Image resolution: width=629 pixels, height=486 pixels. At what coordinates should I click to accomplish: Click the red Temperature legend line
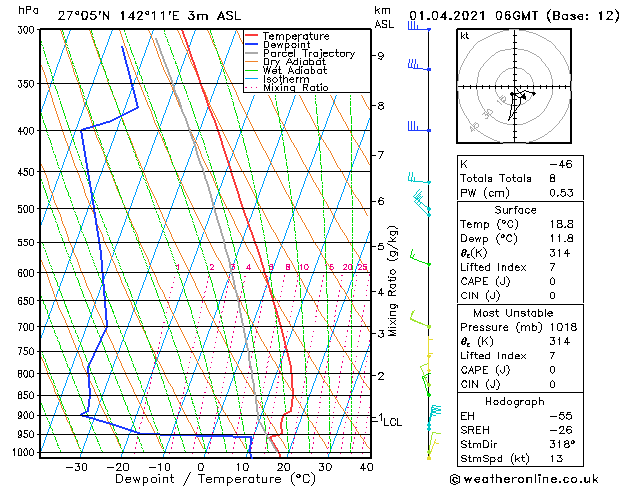pos(251,36)
